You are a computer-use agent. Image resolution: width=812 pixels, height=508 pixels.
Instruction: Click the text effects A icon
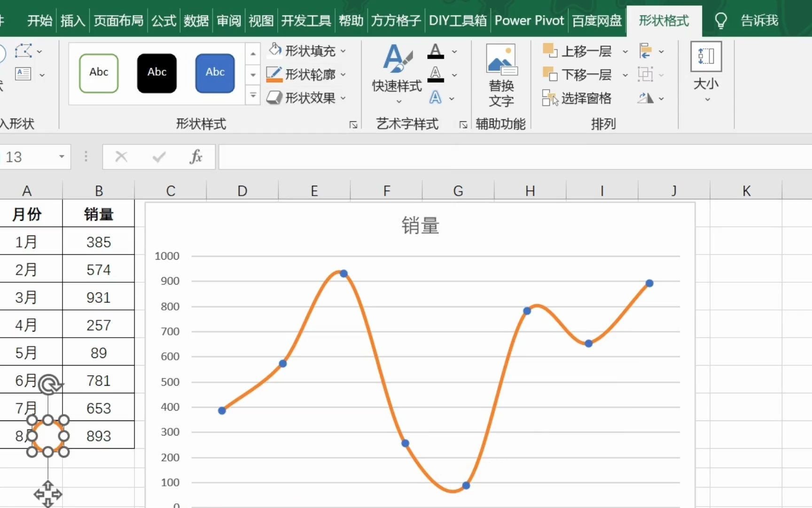click(437, 98)
